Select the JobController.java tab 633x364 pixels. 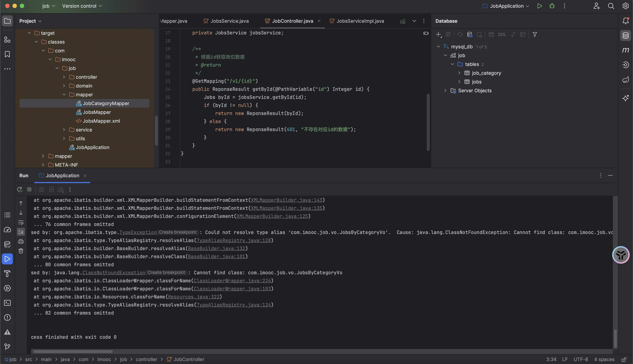coord(293,21)
